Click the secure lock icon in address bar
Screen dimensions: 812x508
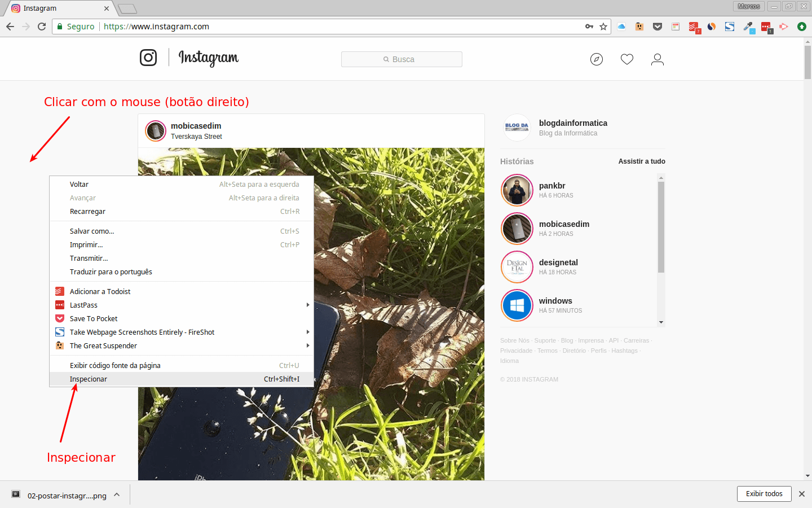tap(60, 27)
